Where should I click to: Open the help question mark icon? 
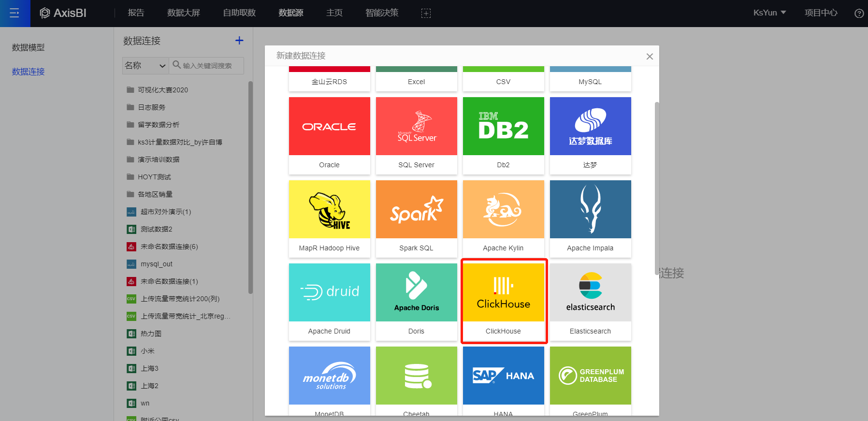tap(859, 13)
